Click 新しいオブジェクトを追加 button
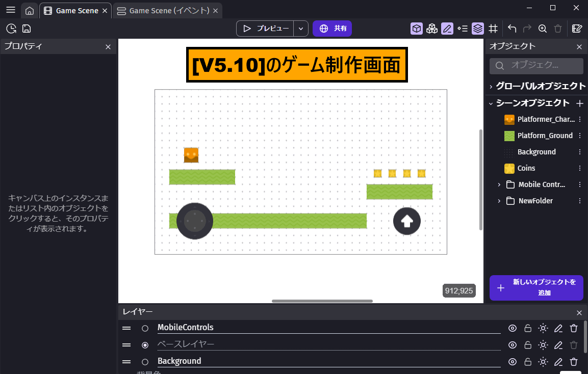588x374 pixels. point(536,288)
